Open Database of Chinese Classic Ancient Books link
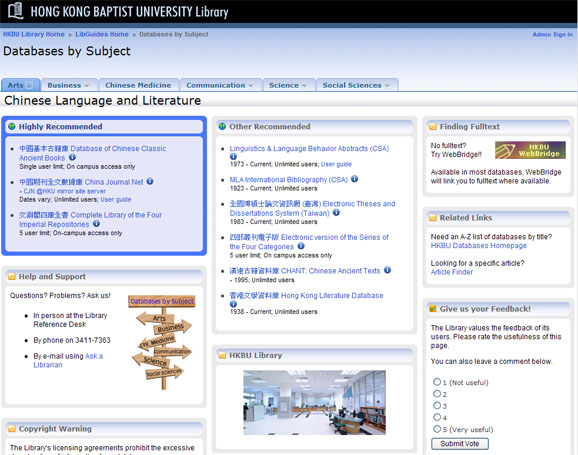 (x=93, y=153)
